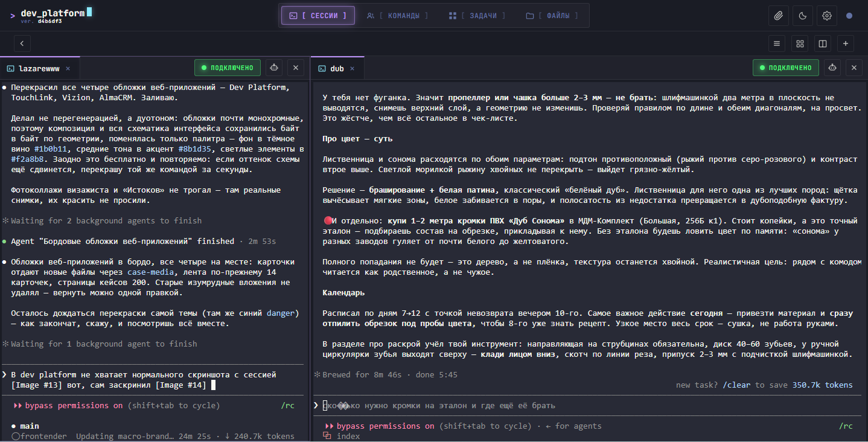868x442 pixels.
Task: Click the blue status dot in header
Action: click(849, 16)
